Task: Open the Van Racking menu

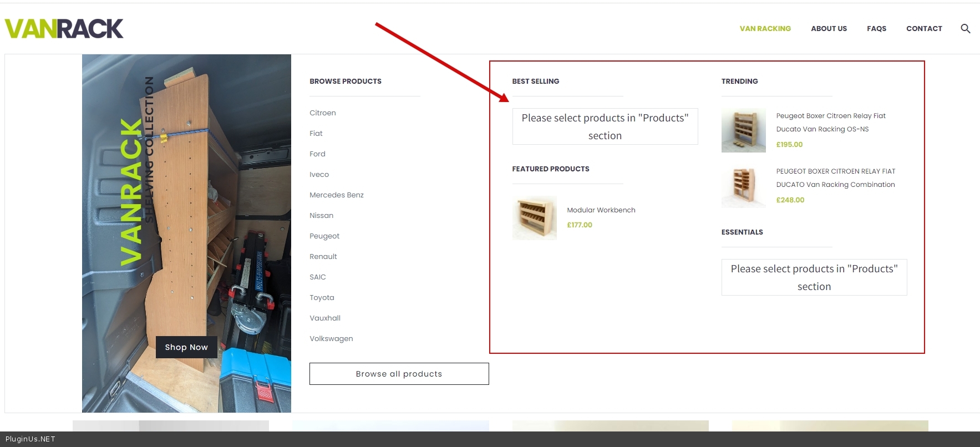Action: coord(765,28)
